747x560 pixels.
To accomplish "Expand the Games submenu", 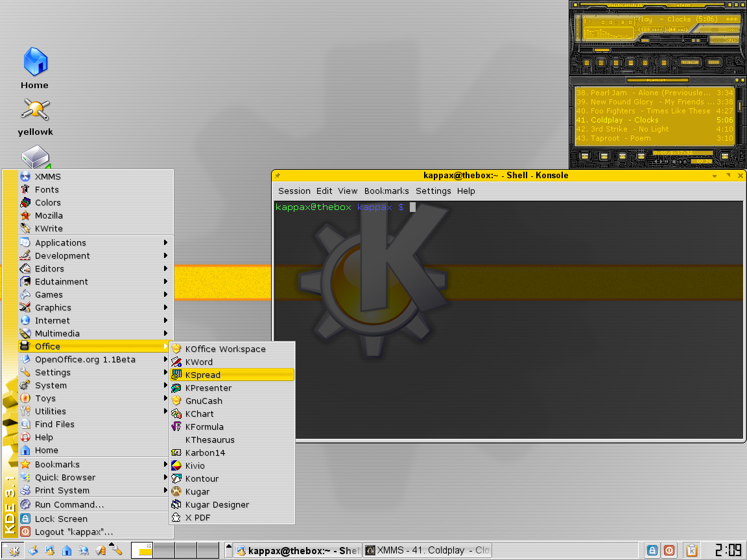I will click(x=96, y=294).
